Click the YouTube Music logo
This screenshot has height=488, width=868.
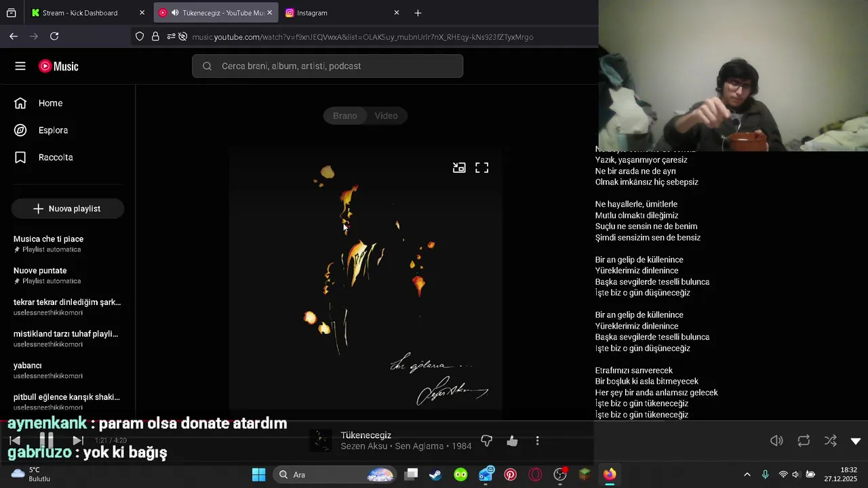(58, 66)
